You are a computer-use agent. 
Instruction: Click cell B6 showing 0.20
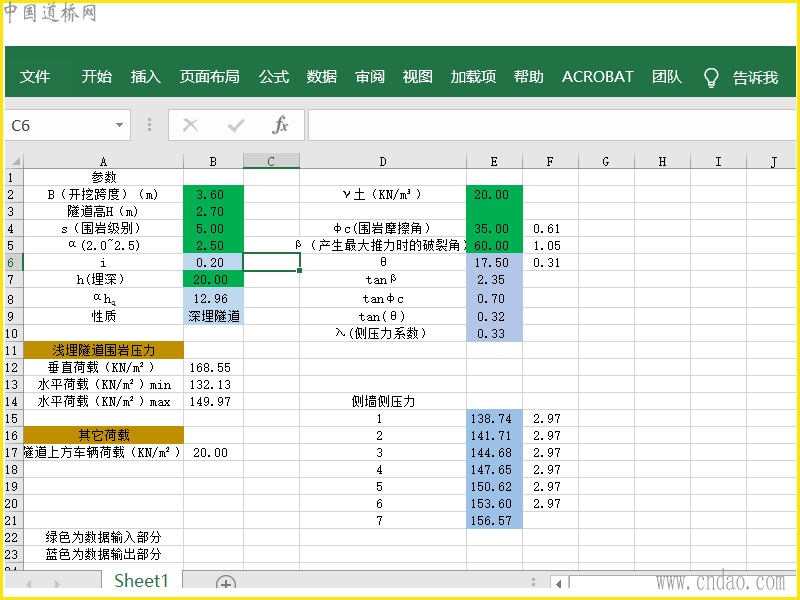tap(213, 262)
